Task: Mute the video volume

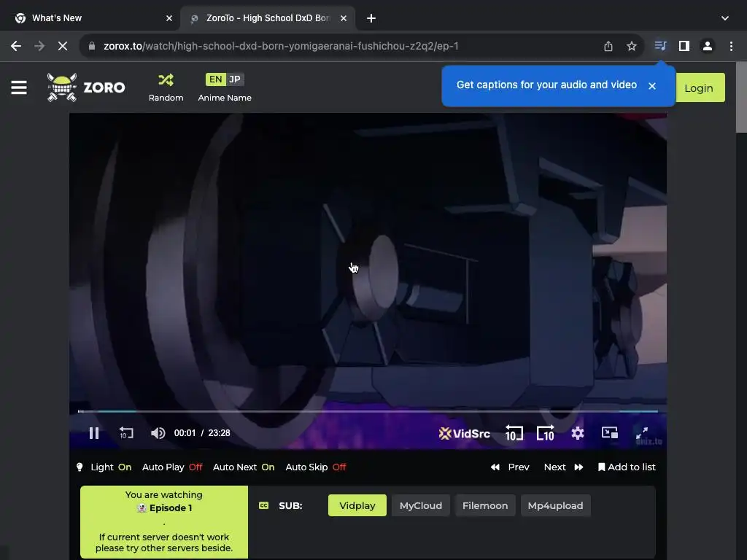Action: 158,433
